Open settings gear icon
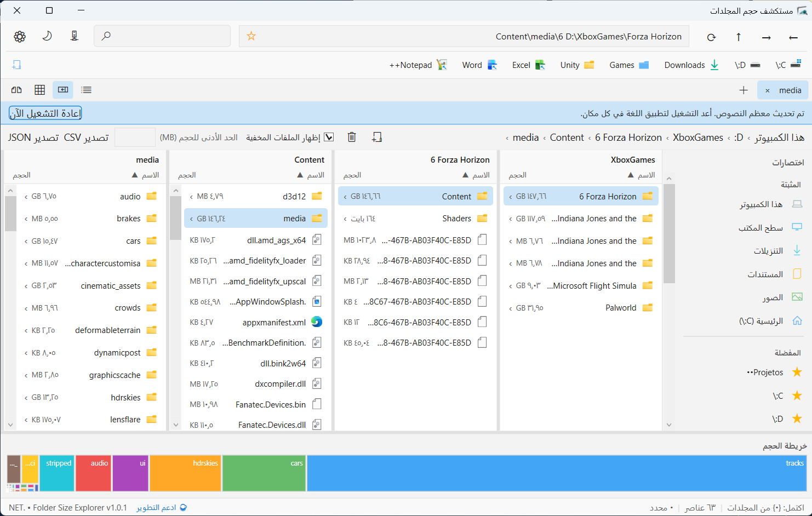The height and width of the screenshot is (516, 812). click(20, 36)
